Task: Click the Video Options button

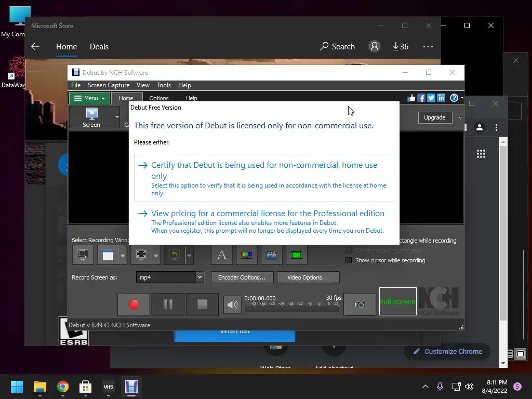Action: [308, 277]
